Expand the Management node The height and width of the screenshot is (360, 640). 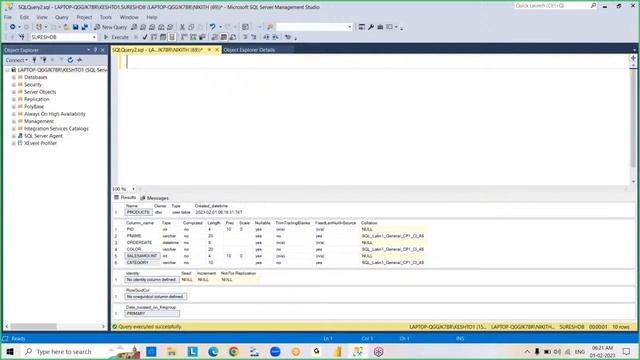click(x=13, y=121)
